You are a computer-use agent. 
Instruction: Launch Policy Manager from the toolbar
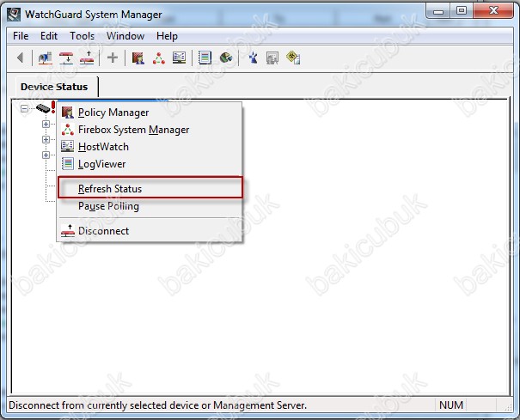[138, 58]
